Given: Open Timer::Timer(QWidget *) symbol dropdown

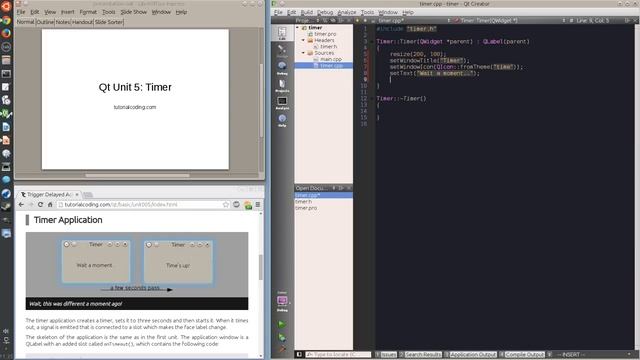Looking at the screenshot, I should point(510,20).
